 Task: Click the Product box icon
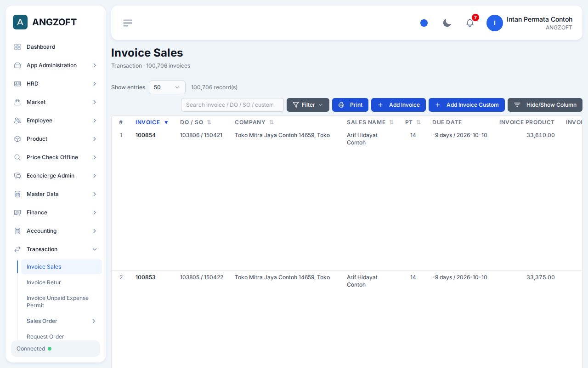coord(17,139)
